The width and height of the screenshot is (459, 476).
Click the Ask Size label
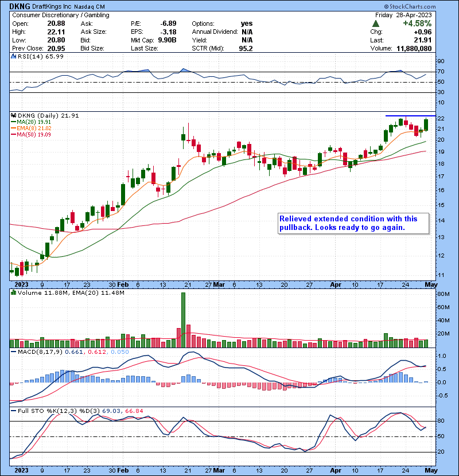(x=94, y=32)
